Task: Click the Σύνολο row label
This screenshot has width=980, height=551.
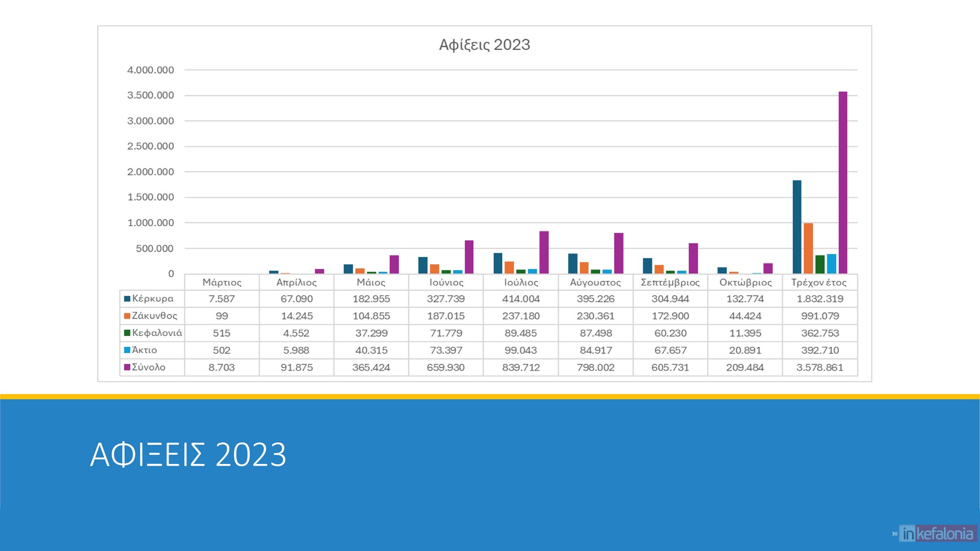Action: click(149, 367)
